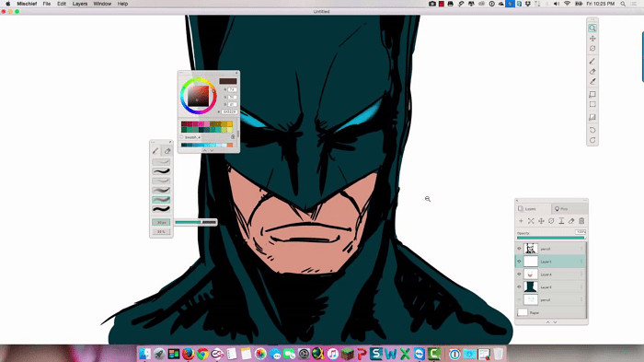Select the Rotate canvas tool in tools palette

pyautogui.click(x=592, y=48)
